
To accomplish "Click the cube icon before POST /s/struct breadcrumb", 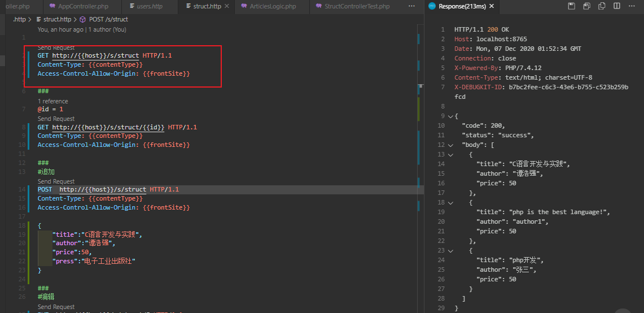I will pyautogui.click(x=82, y=19).
